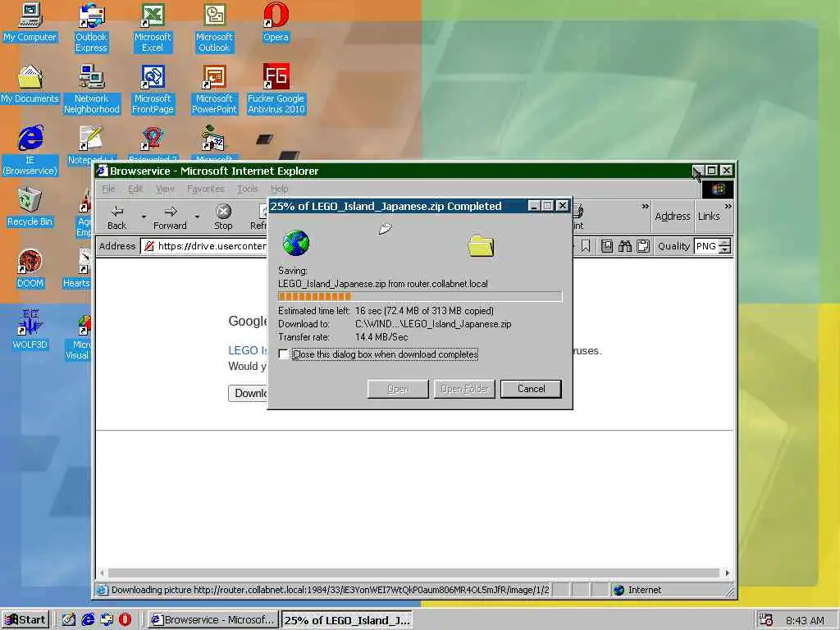Open the Help menu
This screenshot has height=630, width=840.
[x=279, y=189]
